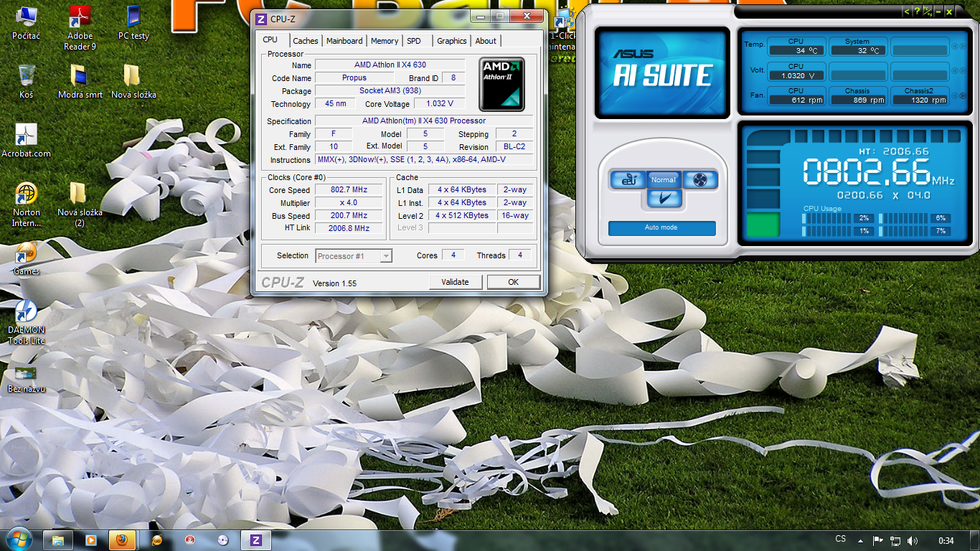Select the DAEMON Tools Lite shortcut

point(27,322)
